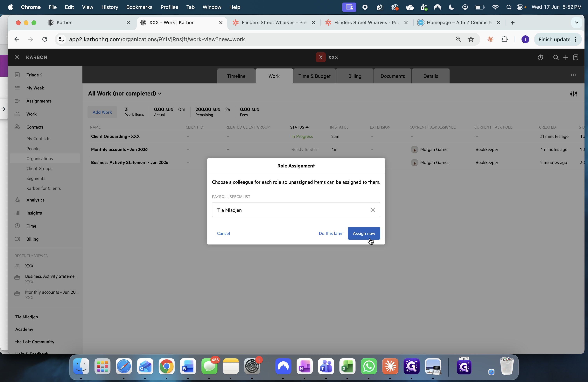
Task: Click the Assign now button
Action: (364, 233)
